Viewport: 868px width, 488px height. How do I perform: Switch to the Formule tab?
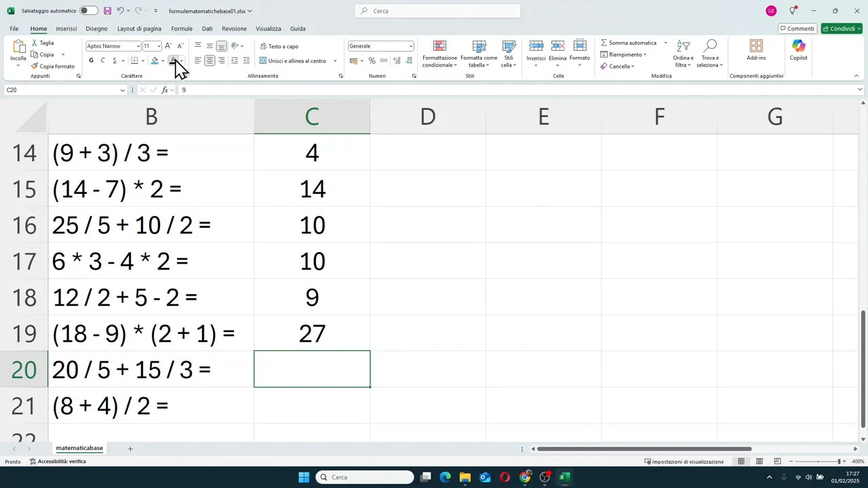pyautogui.click(x=182, y=28)
